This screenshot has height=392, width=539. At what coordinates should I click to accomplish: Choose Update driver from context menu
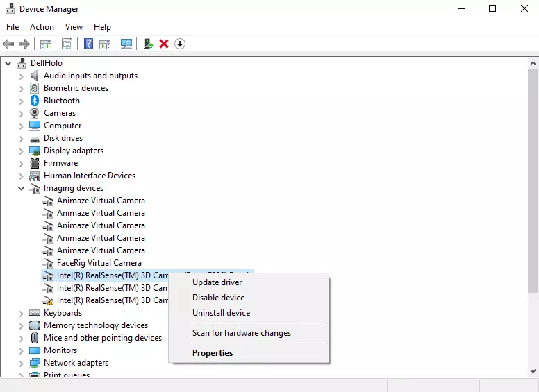point(249,282)
